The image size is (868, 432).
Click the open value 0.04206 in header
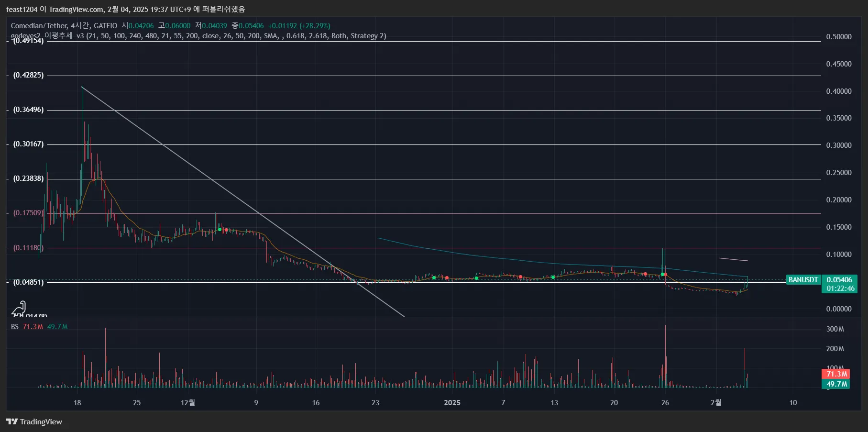pos(141,26)
